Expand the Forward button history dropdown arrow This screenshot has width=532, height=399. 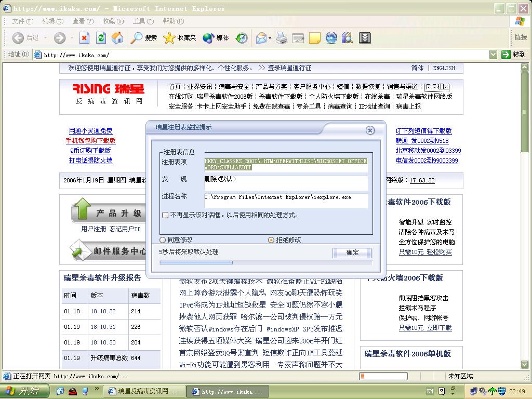click(72, 37)
